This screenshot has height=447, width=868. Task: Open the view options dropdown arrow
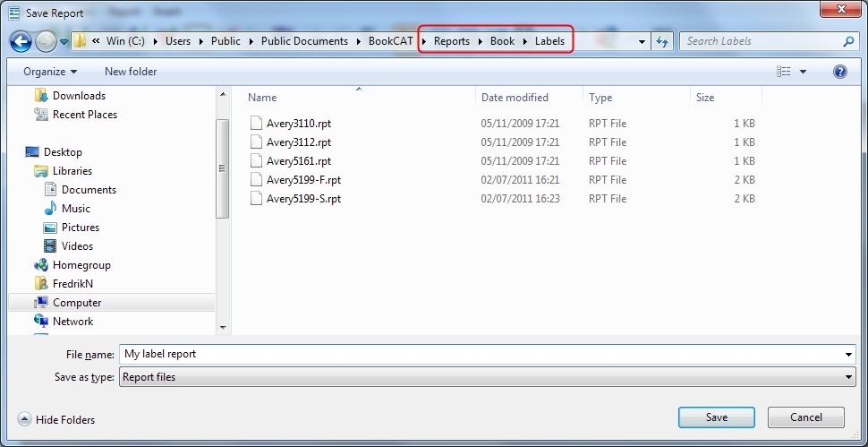(x=803, y=72)
